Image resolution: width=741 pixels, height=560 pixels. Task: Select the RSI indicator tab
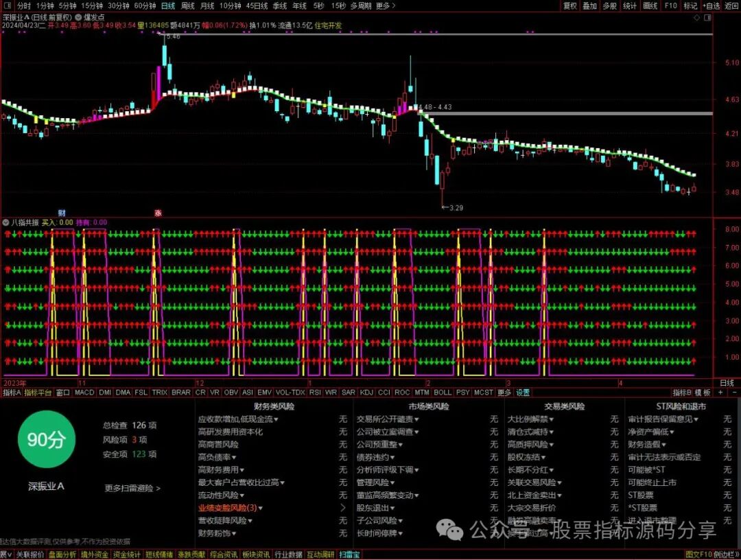pos(315,393)
